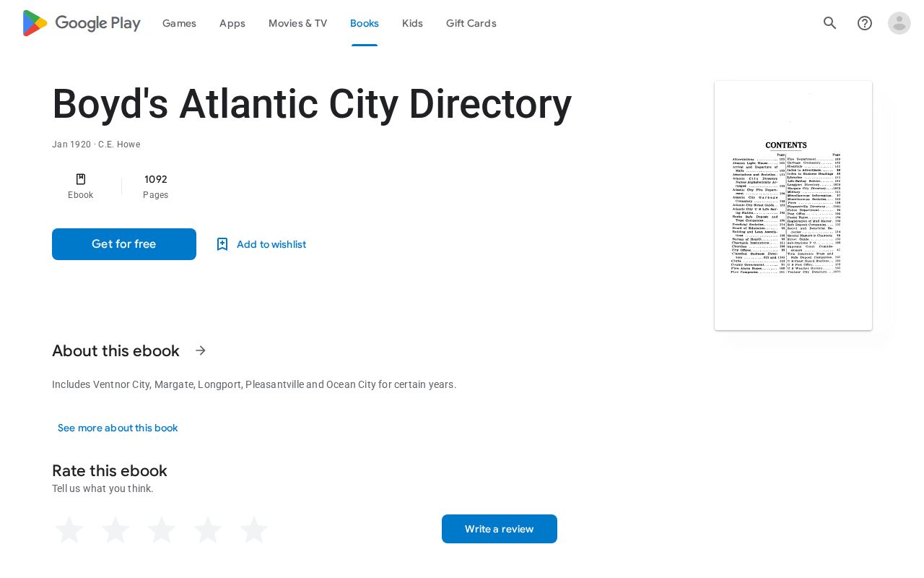
Task: Click the Write a review button
Action: point(500,529)
